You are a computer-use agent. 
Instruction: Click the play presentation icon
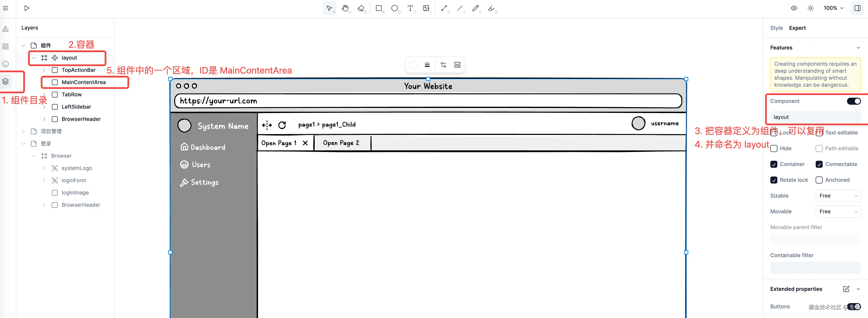coord(27,8)
